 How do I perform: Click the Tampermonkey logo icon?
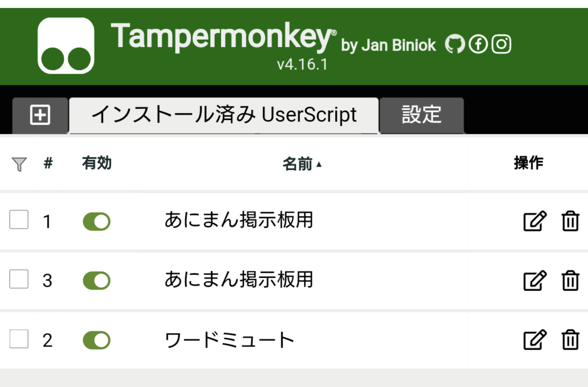tap(66, 46)
